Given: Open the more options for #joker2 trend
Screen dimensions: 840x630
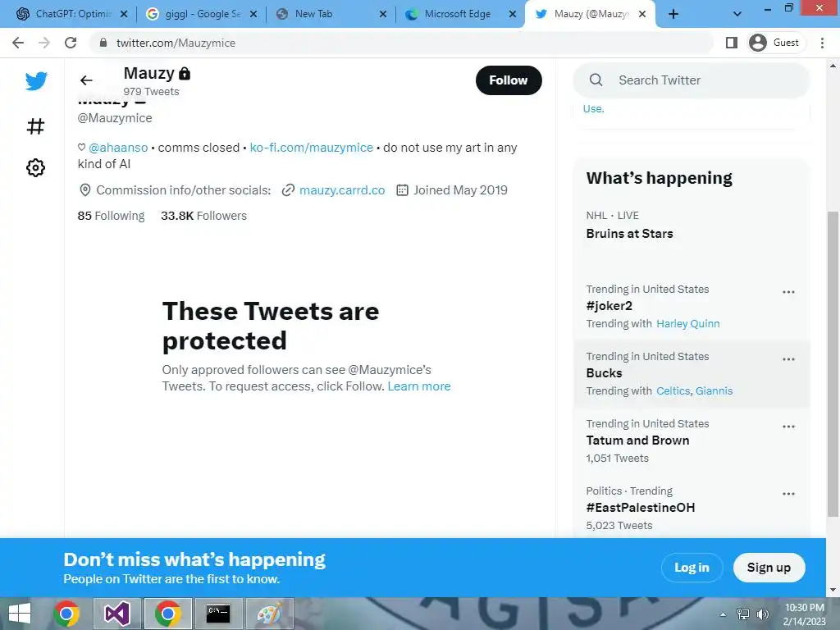Looking at the screenshot, I should coord(788,292).
